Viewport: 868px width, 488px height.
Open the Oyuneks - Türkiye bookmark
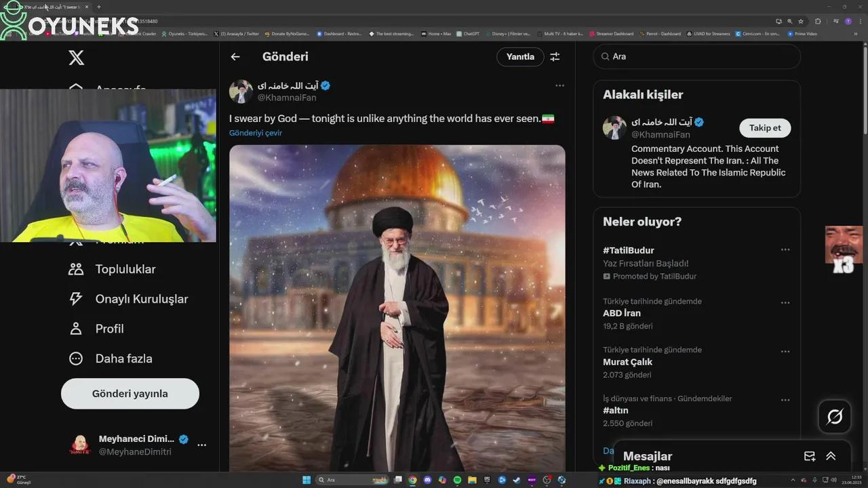(x=184, y=33)
